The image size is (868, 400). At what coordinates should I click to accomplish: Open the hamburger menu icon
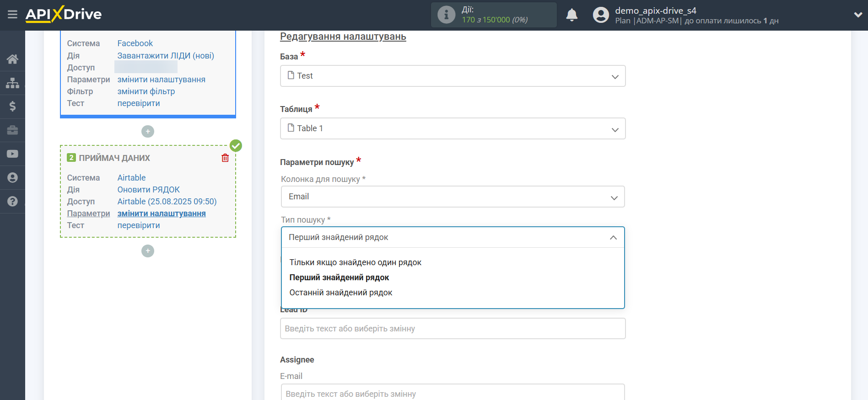[x=12, y=15]
